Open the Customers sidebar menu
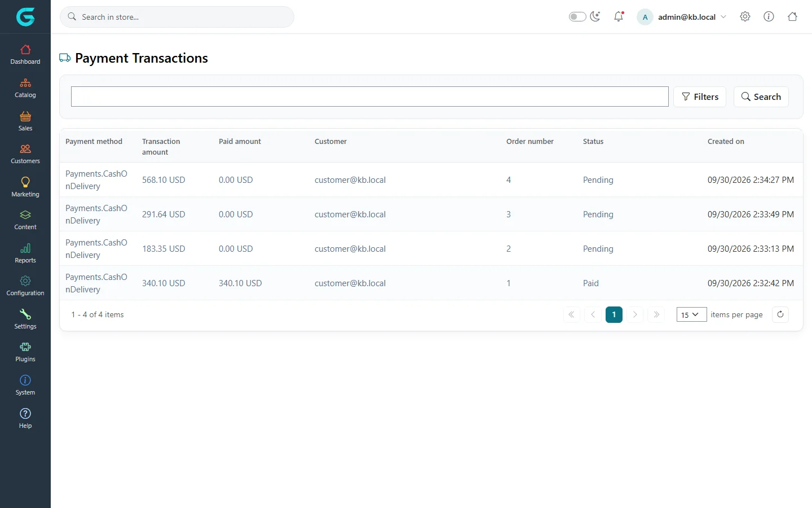This screenshot has width=812, height=508. pos(25,154)
